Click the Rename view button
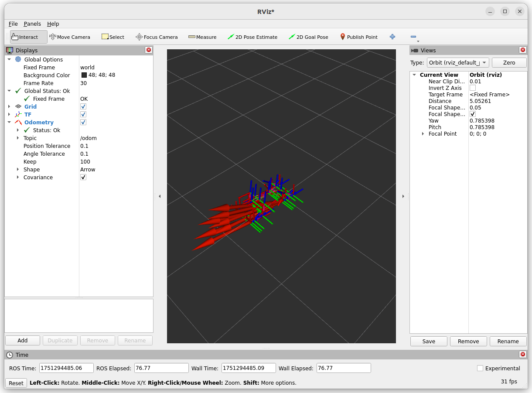The height and width of the screenshot is (393, 532). (x=508, y=341)
